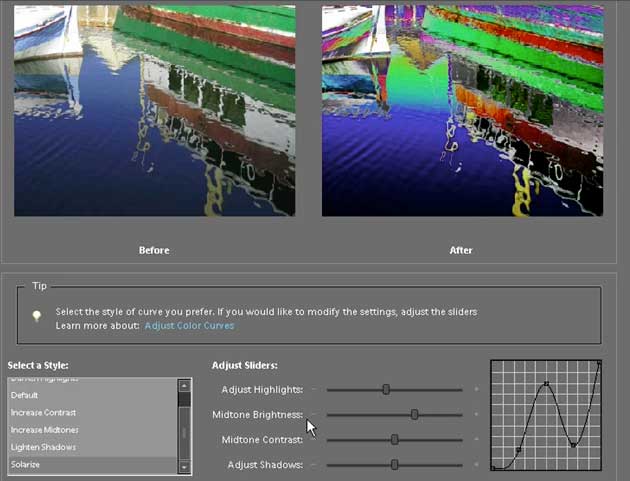The width and height of the screenshot is (630, 481).
Task: Select the Default curve style
Action: point(92,395)
